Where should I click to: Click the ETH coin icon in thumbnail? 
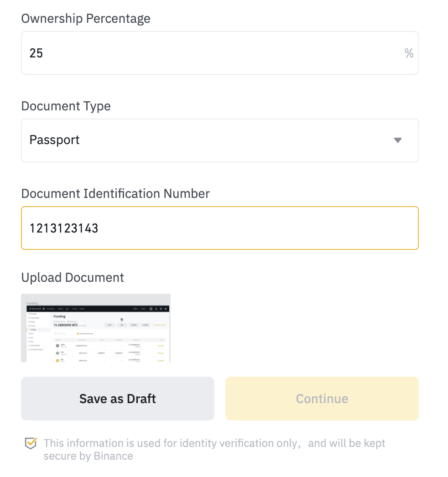(x=57, y=353)
